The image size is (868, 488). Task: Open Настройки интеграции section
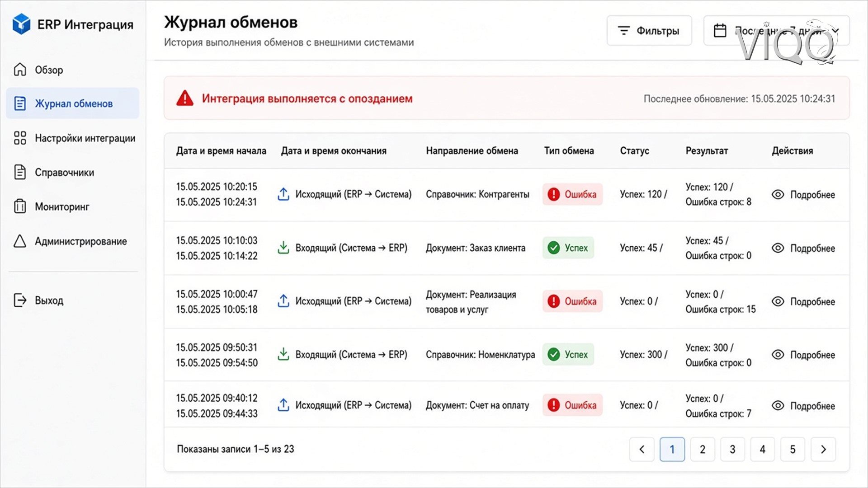(75, 138)
